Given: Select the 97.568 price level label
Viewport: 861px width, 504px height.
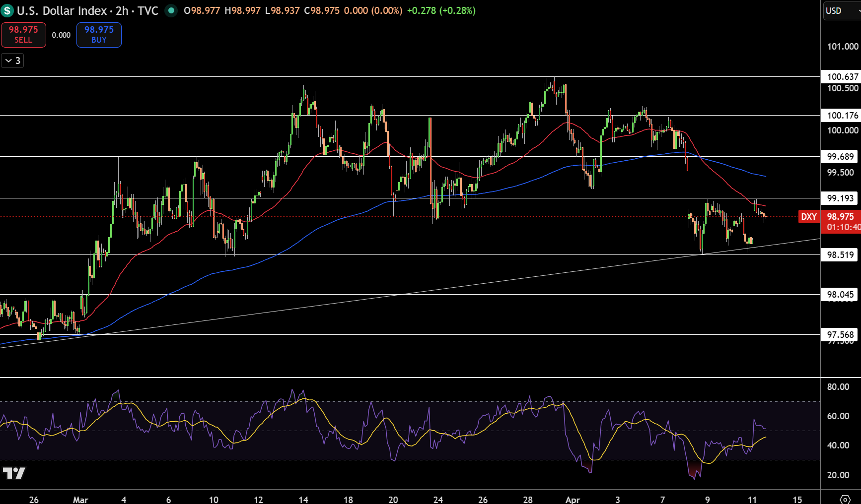Looking at the screenshot, I should 840,334.
